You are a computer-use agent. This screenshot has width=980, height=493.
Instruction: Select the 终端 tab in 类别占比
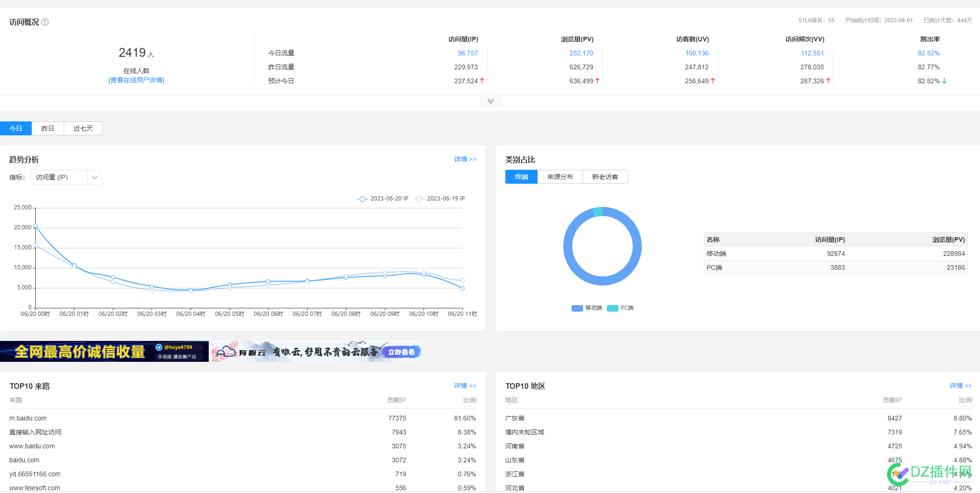522,177
